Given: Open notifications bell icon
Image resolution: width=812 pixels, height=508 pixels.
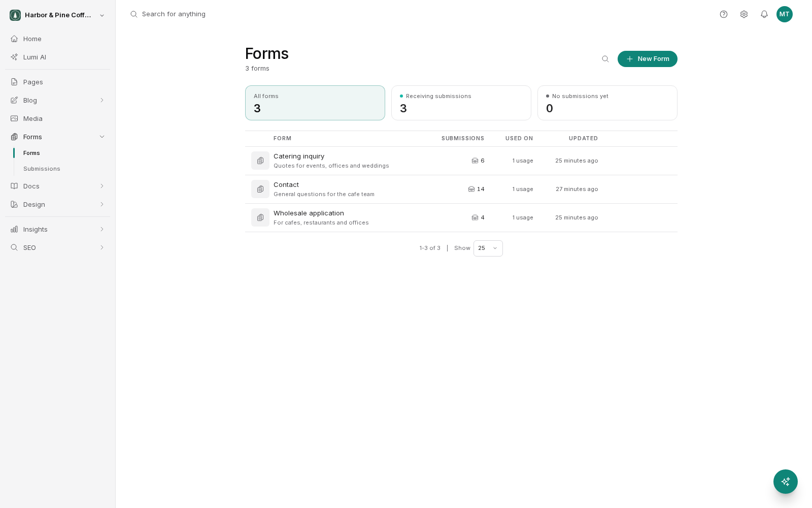Looking at the screenshot, I should [764, 14].
